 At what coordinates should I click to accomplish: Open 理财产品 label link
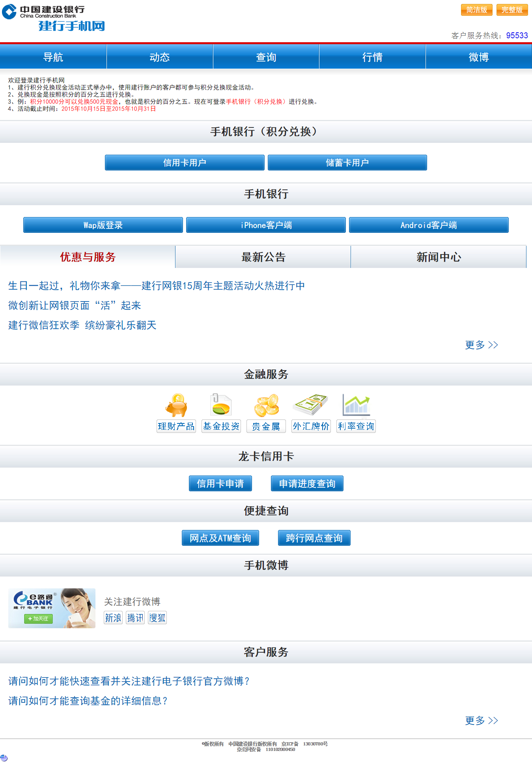pos(176,426)
